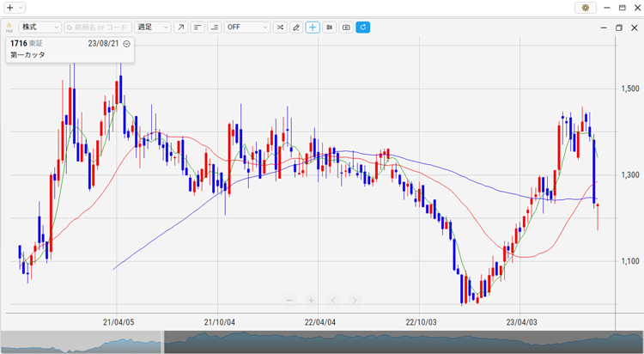Zoom out chart with minus button
This screenshot has height=354, width=644.
point(289,300)
